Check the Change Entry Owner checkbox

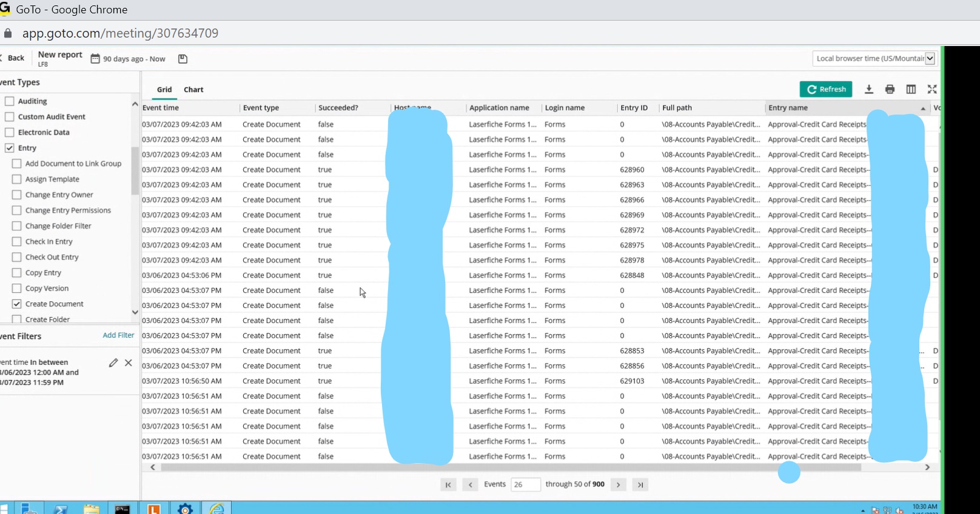16,195
